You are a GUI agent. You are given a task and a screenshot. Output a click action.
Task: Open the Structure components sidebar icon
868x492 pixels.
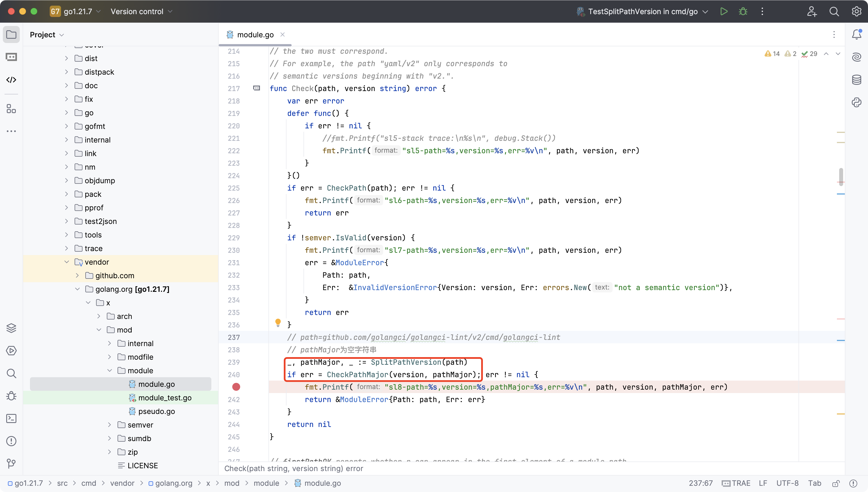click(11, 109)
